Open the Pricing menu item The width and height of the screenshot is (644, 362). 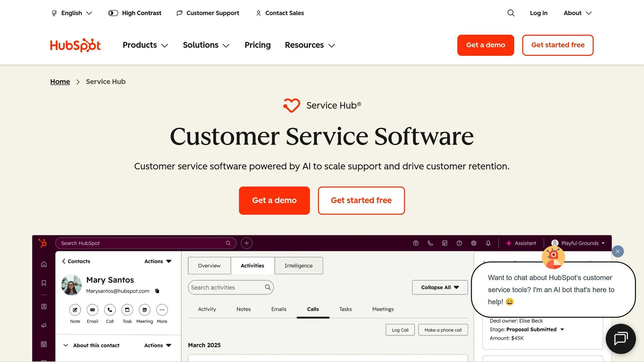pyautogui.click(x=258, y=45)
